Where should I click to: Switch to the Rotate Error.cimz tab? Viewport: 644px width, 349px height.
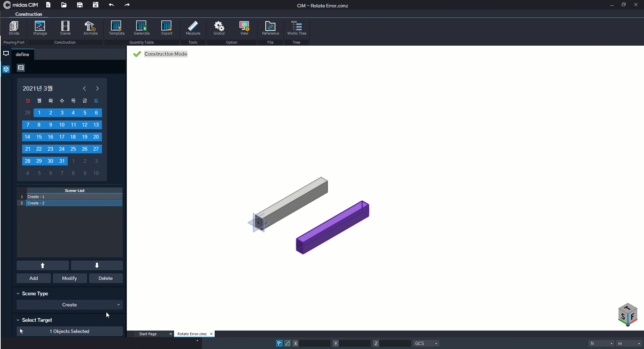pos(192,334)
